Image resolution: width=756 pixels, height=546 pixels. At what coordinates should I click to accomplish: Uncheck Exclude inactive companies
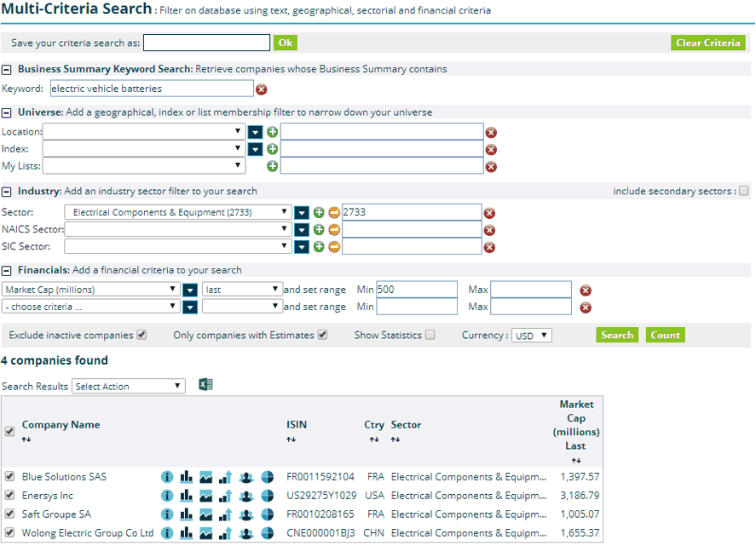coord(141,335)
